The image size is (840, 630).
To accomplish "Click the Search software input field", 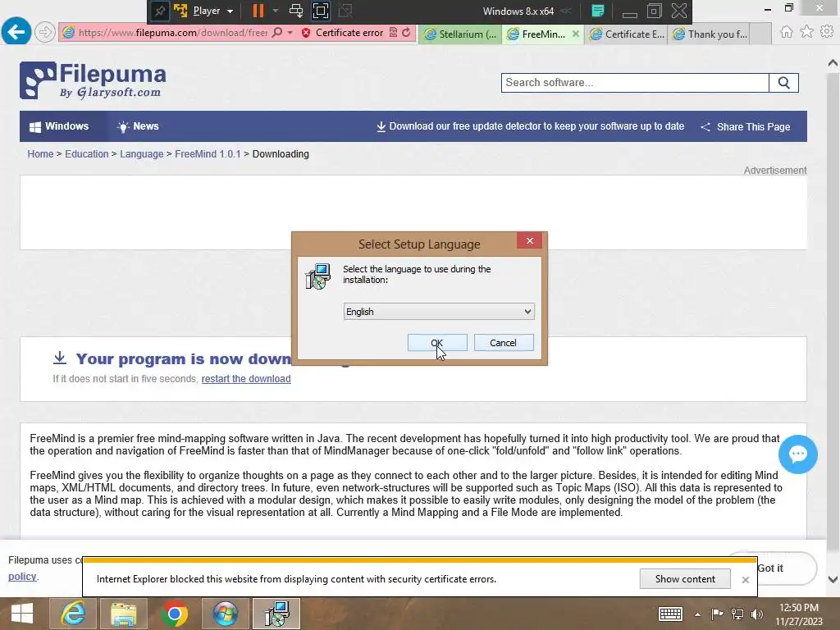I will click(x=635, y=83).
